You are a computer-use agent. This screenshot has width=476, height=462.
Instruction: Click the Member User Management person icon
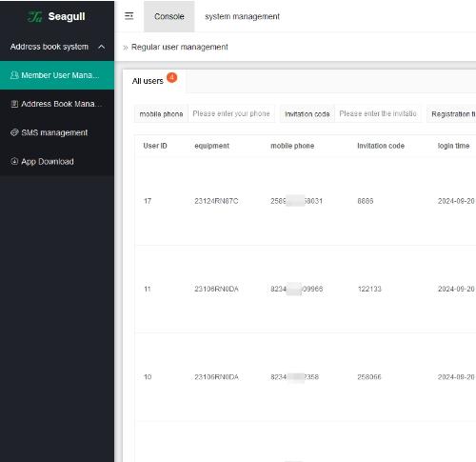point(14,75)
